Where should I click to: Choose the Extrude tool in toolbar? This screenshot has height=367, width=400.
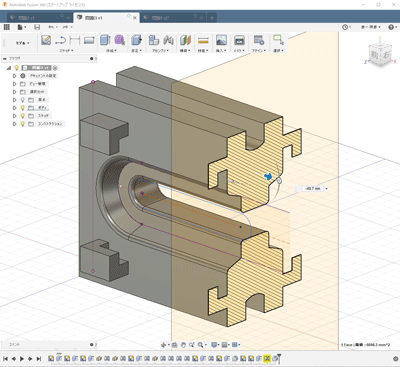(x=105, y=40)
